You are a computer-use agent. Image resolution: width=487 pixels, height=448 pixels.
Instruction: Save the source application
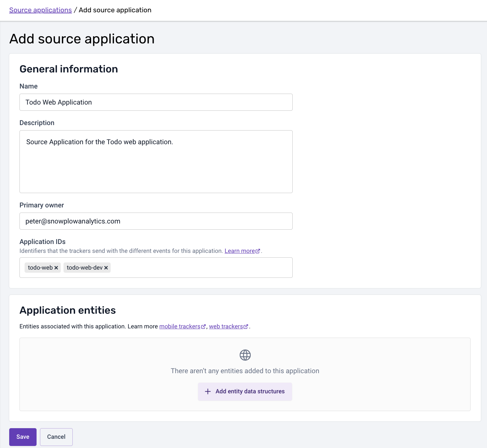(x=23, y=437)
